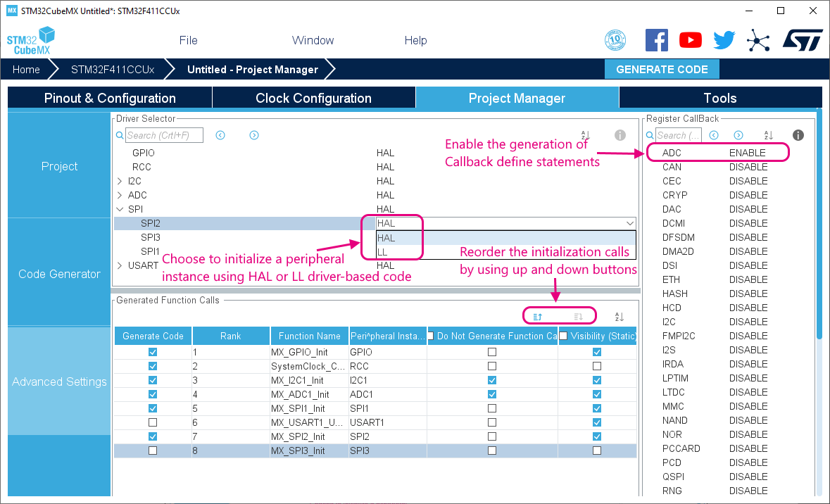
Task: Uncheck Do Not Generate Function Call for I2C1
Action: [492, 380]
